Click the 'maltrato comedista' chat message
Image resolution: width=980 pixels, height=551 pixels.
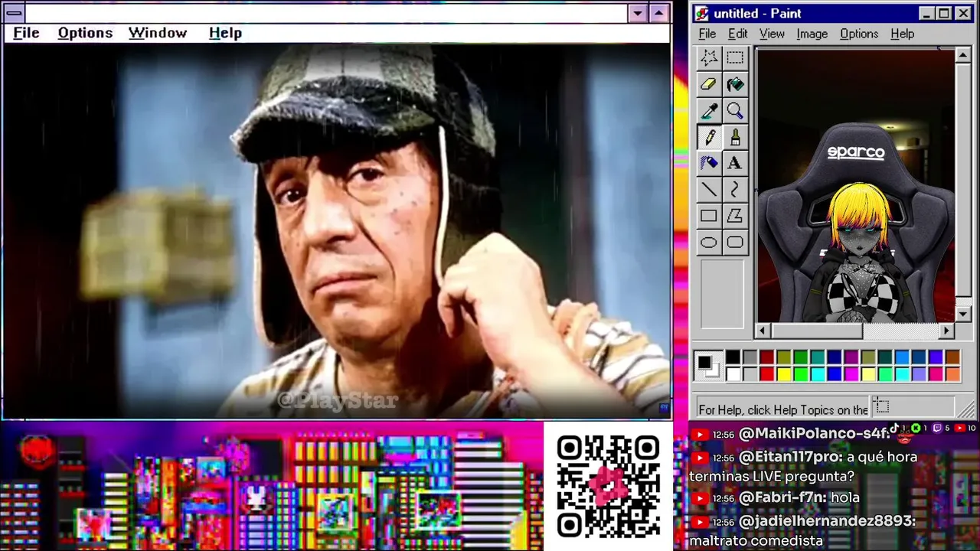pyautogui.click(x=756, y=540)
